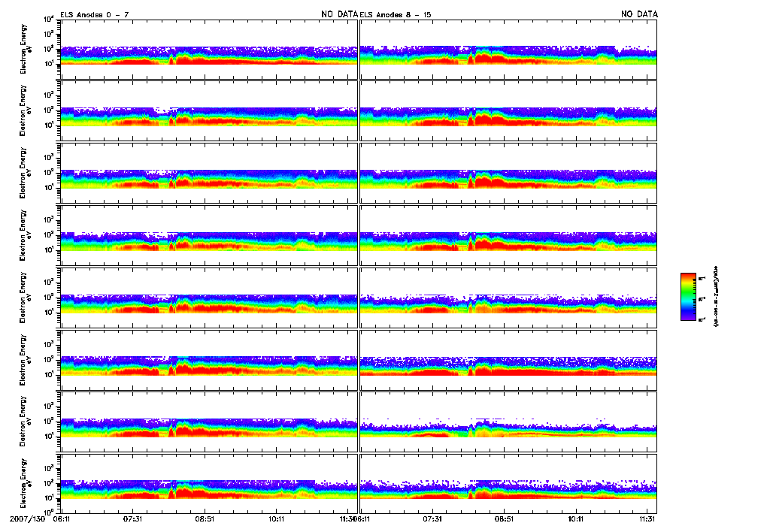The height and width of the screenshot is (532, 770).
Task: Click the "07:31" tick under the Anodes 0 - 7 column
Action: pyautogui.click(x=133, y=518)
